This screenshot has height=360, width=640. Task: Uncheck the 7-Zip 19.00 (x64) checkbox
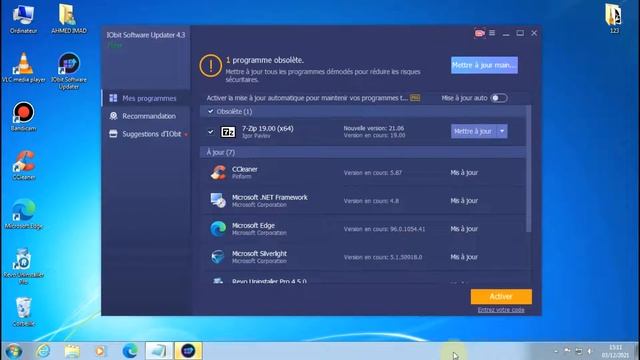[x=211, y=132]
